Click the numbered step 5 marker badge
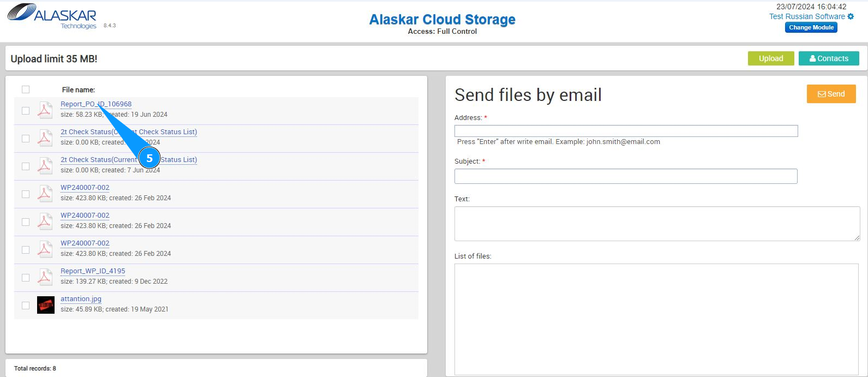This screenshot has height=377, width=868. (149, 158)
